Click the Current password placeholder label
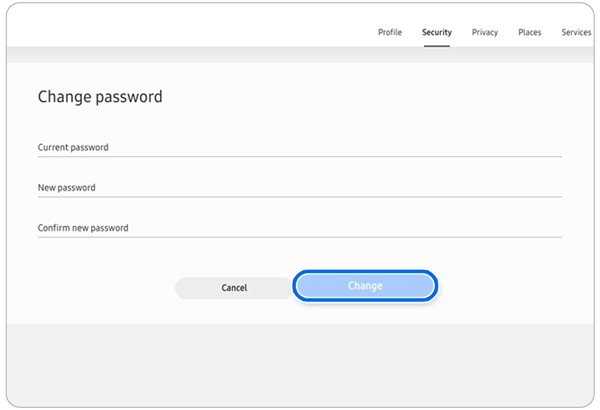Viewport: 600px width, 410px height. click(x=73, y=147)
